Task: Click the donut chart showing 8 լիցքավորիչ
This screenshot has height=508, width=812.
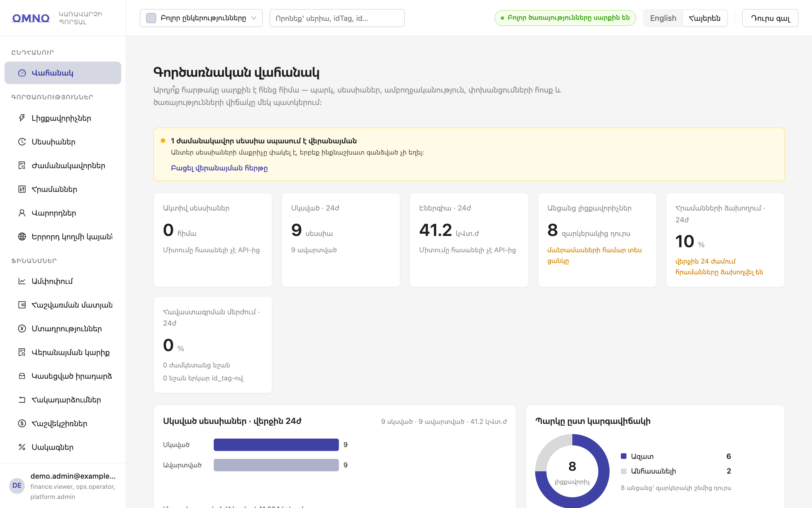Action: pos(572,471)
